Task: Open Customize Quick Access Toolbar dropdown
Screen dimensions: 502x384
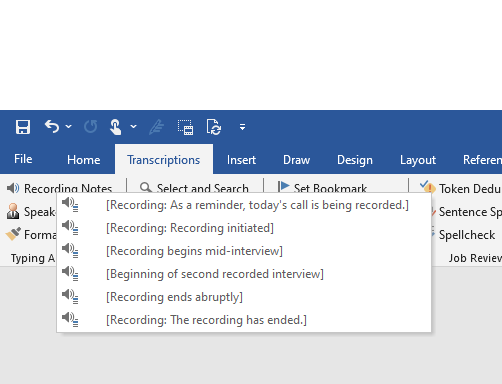Action: pos(242,127)
